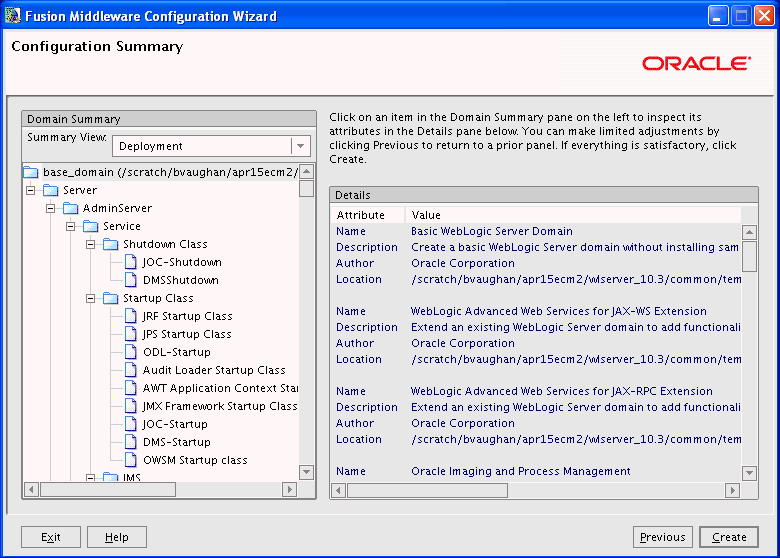780x558 pixels.
Task: Click the domain tree scroll down arrow
Action: point(306,472)
